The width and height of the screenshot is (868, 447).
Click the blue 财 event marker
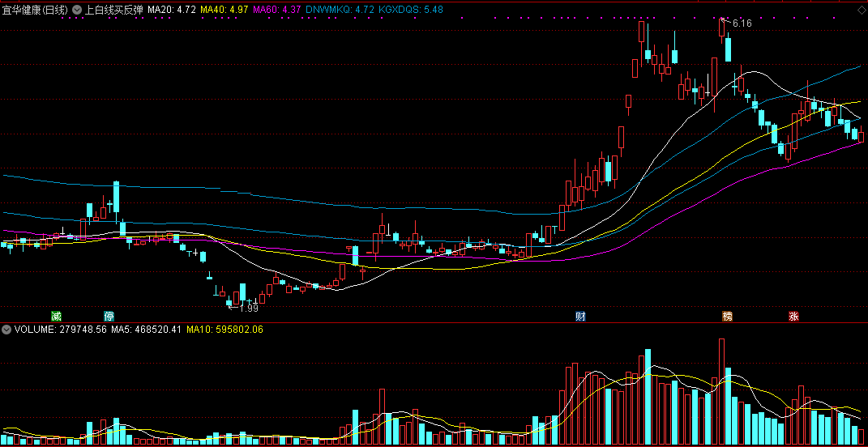point(581,317)
